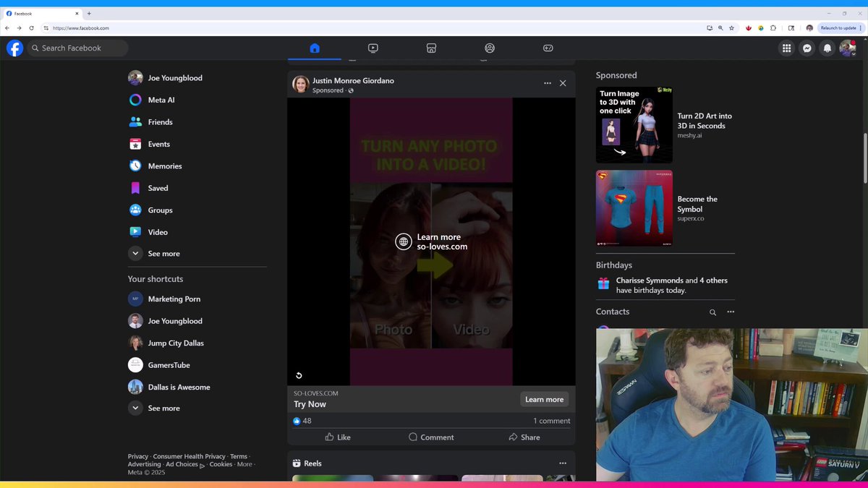Open the sponsored post options menu
This screenshot has width=868, height=488.
tap(548, 83)
